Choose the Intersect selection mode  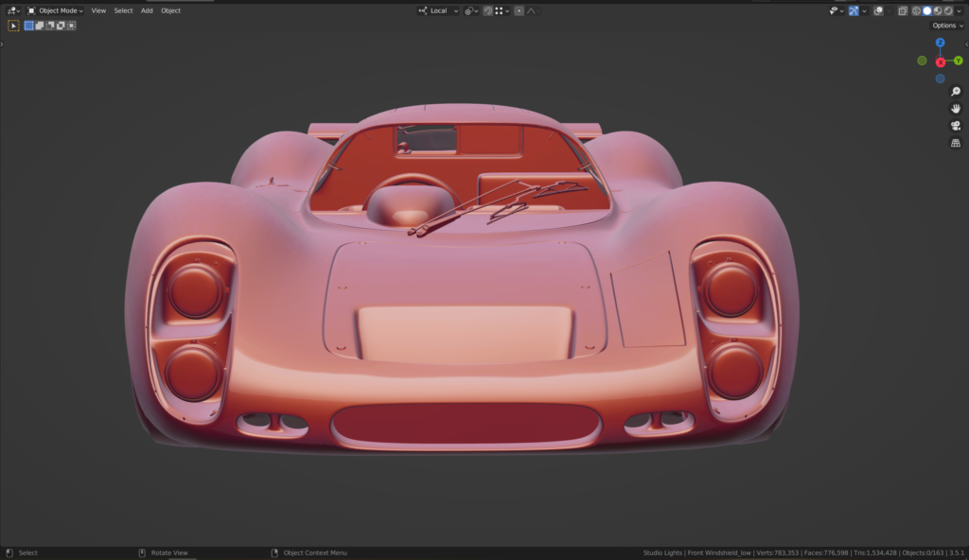pos(71,26)
